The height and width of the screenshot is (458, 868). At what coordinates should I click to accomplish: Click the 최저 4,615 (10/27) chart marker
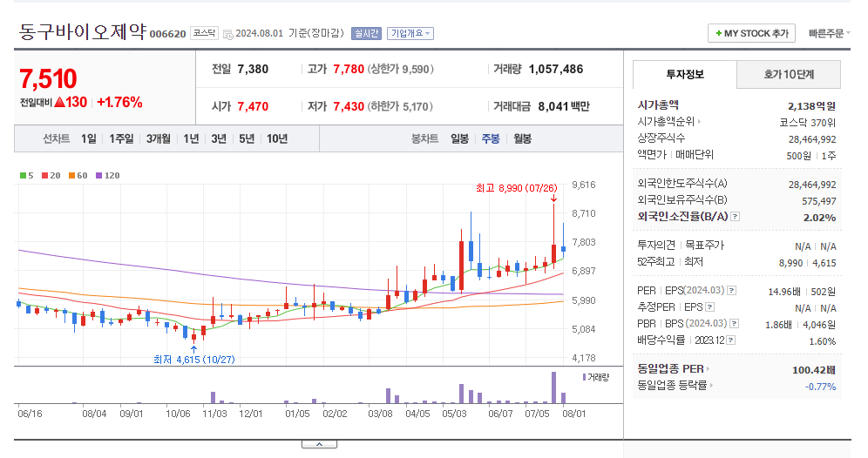click(x=193, y=360)
